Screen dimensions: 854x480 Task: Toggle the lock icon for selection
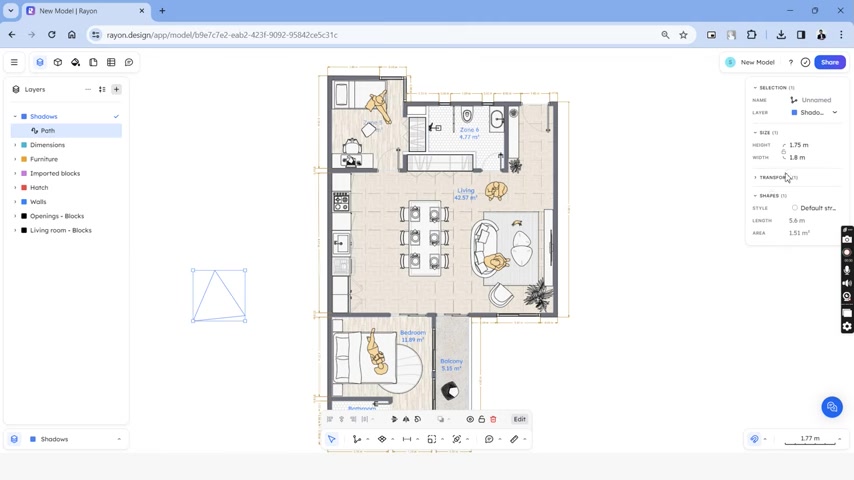click(481, 420)
